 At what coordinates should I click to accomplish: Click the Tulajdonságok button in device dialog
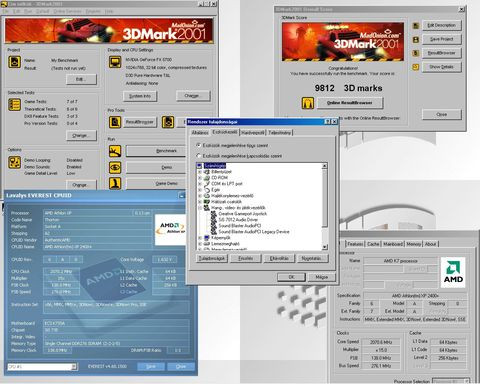[212, 258]
